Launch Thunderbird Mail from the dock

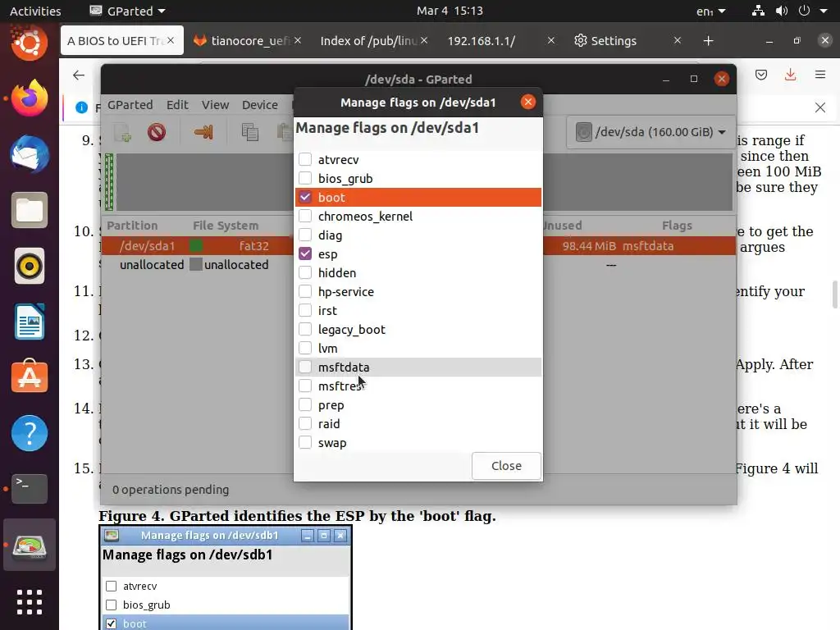(x=29, y=154)
